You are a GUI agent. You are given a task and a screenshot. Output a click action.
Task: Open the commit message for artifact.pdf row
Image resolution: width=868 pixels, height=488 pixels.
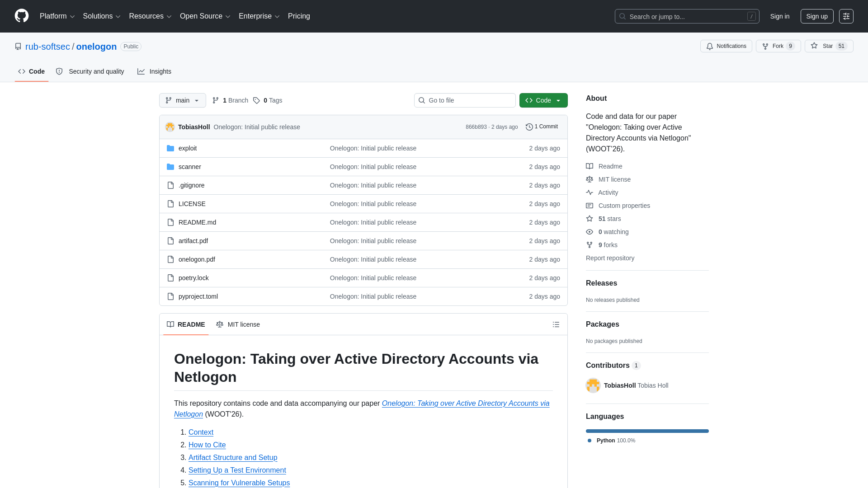click(x=373, y=241)
